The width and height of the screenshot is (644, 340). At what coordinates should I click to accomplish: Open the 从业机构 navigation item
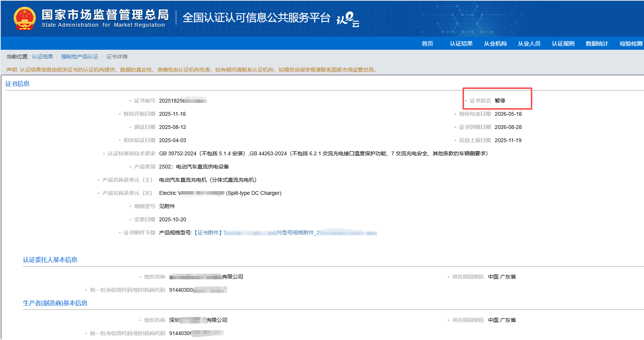click(x=495, y=43)
